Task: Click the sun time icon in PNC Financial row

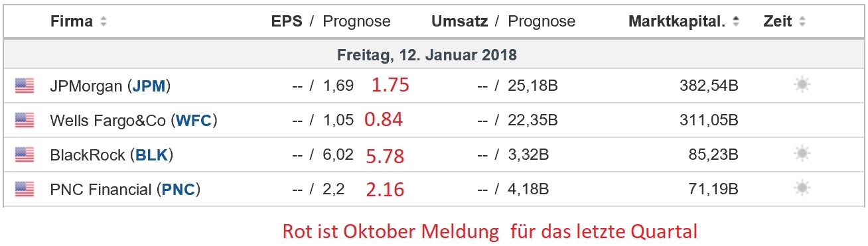Action: [x=802, y=189]
